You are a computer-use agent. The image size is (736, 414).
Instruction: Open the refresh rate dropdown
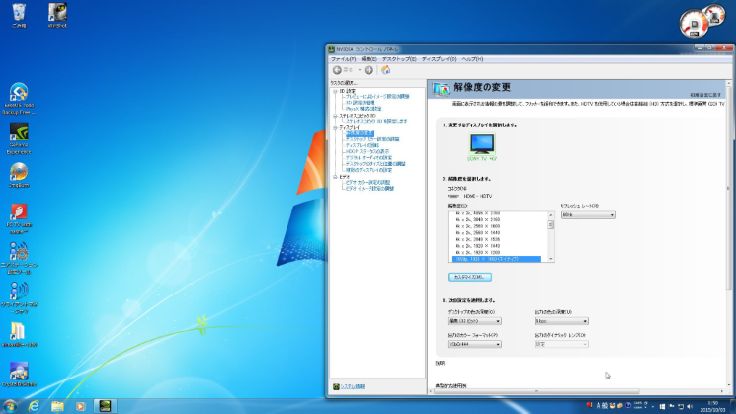[x=588, y=215]
